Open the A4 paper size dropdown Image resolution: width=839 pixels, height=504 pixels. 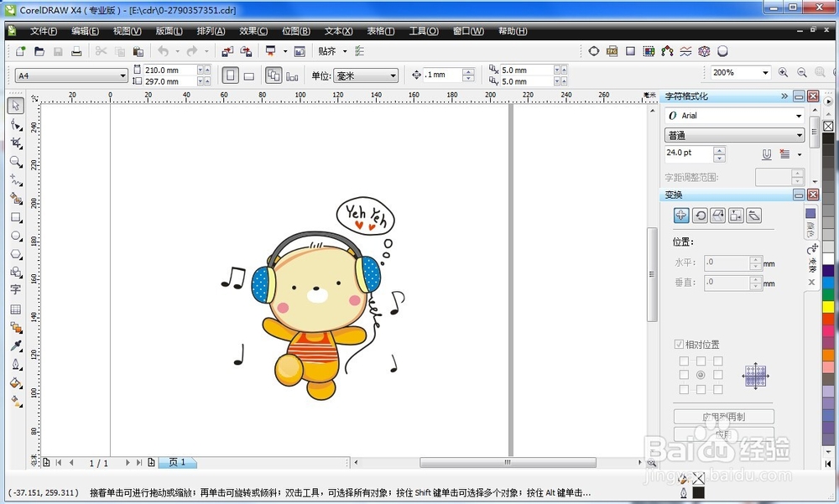coord(122,76)
